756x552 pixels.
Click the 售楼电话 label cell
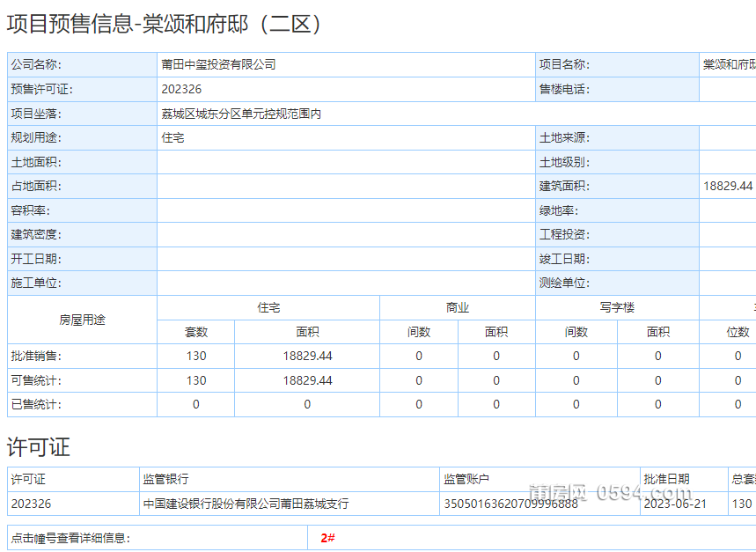coord(617,89)
